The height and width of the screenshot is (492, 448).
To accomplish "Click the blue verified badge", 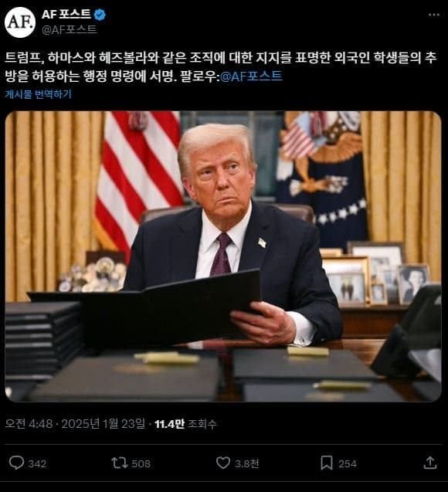I will [x=100, y=15].
